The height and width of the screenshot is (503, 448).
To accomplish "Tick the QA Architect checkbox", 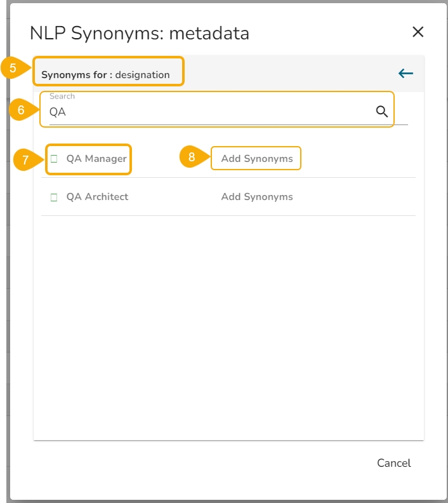I will tap(54, 197).
